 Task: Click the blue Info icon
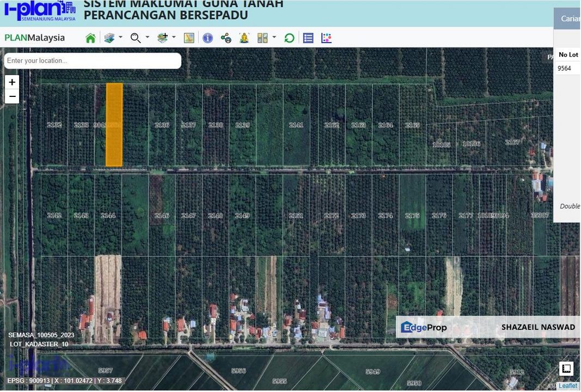(x=207, y=38)
